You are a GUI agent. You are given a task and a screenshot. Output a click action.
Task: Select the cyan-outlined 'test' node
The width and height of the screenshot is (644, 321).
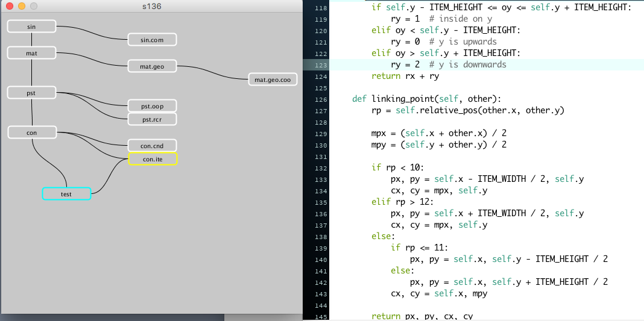click(x=66, y=194)
